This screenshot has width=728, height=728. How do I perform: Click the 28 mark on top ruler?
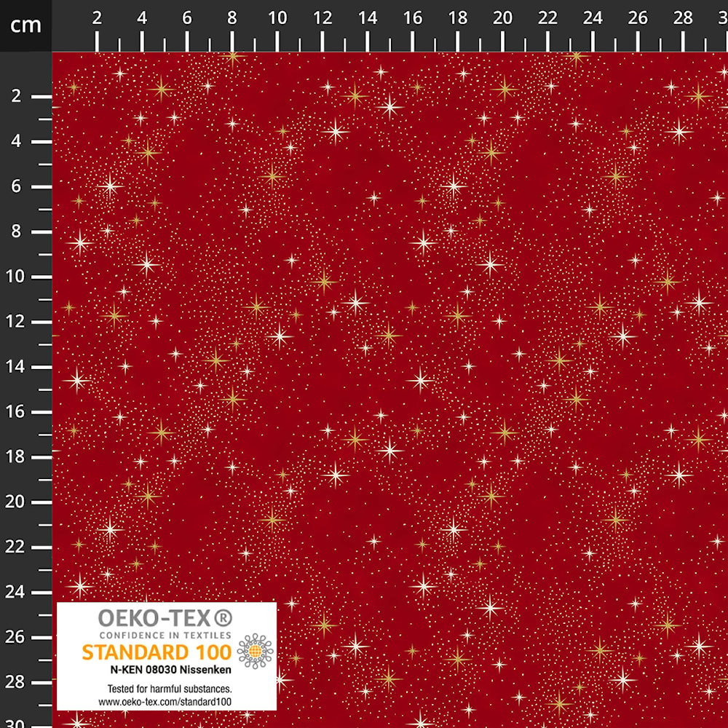click(x=683, y=18)
